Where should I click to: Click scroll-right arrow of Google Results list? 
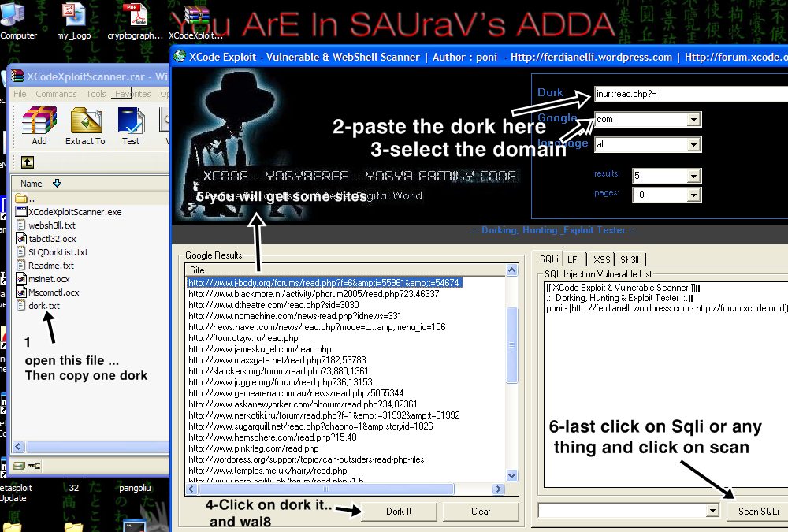coord(498,489)
